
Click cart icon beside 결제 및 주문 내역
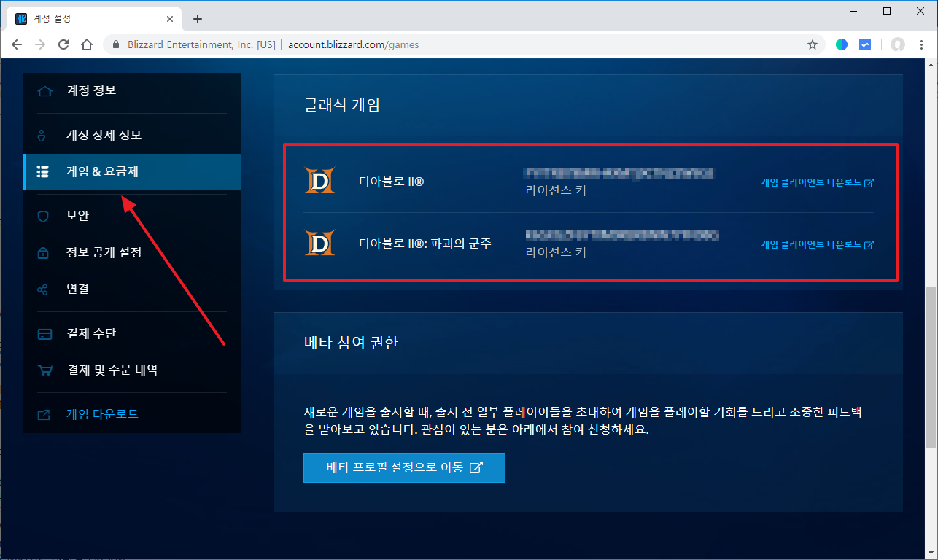pos(44,370)
